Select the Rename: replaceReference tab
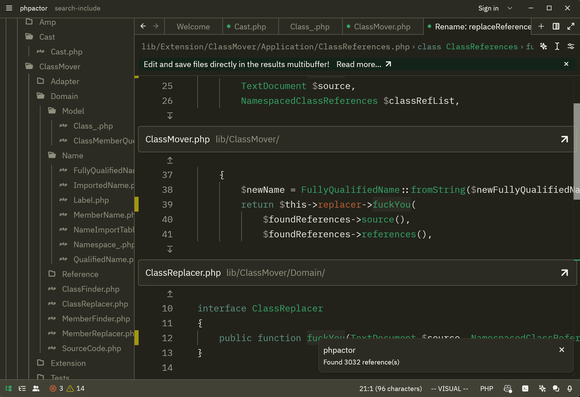The height and width of the screenshot is (397, 580). 478,27
